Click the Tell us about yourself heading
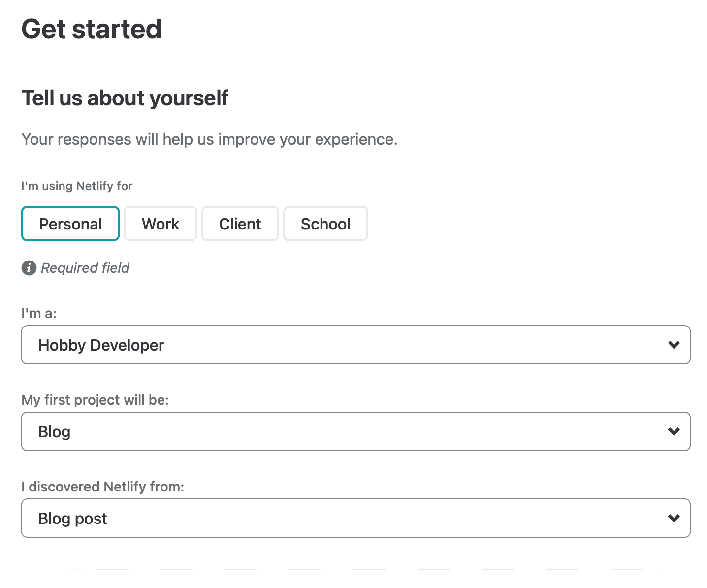This screenshot has height=588, width=707. pos(125,98)
